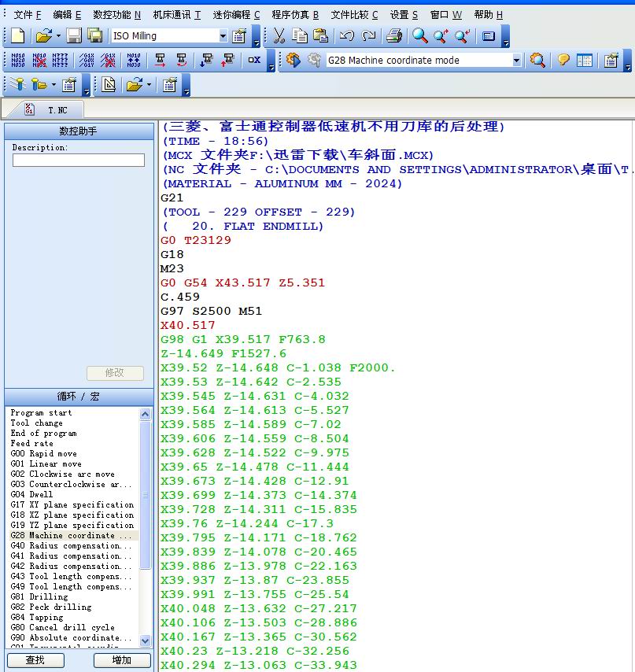Click the macro list scroll up arrow
The image size is (635, 672).
(145, 414)
